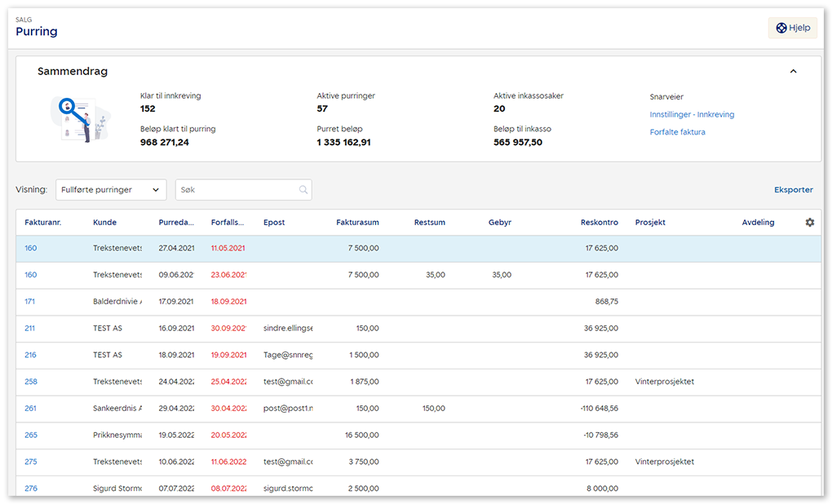The height and width of the screenshot is (504, 832).
Task: Sort by Fakturanr. column header
Action: coord(43,223)
